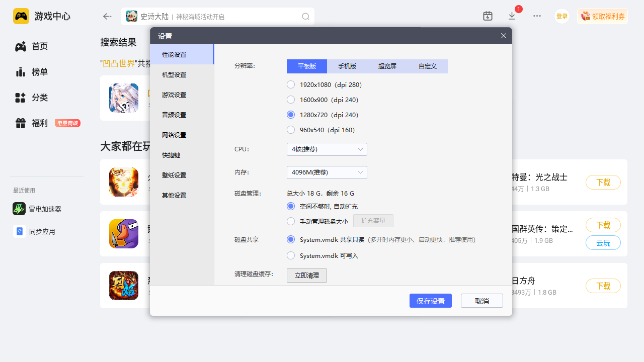
Task: Expand the CPU cores dropdown
Action: [327, 149]
